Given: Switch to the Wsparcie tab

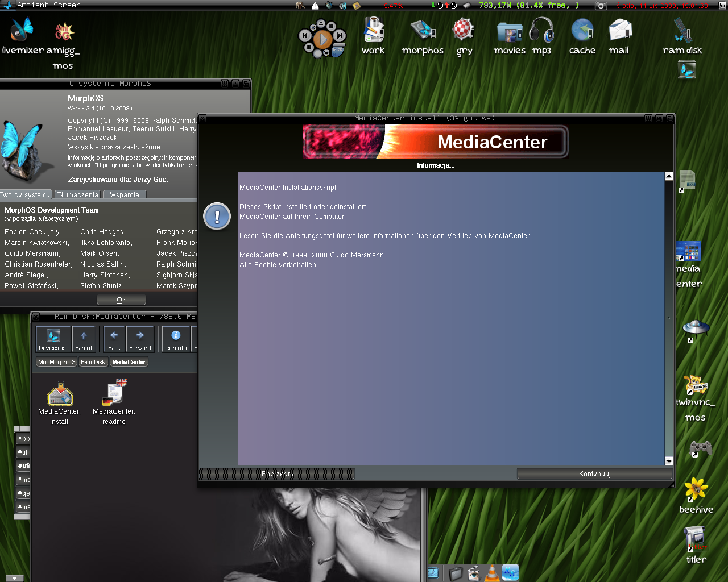Looking at the screenshot, I should click(125, 194).
